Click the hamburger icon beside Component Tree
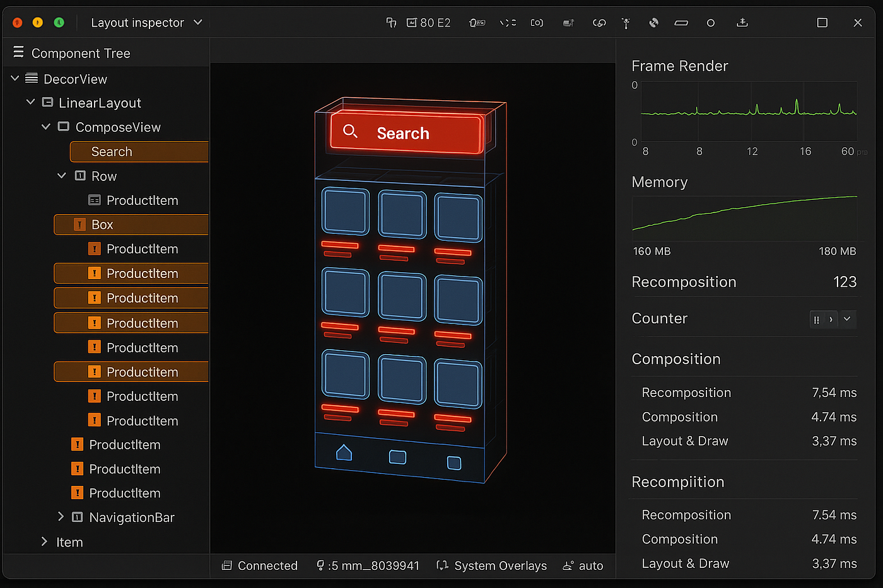883x588 pixels. [x=18, y=52]
